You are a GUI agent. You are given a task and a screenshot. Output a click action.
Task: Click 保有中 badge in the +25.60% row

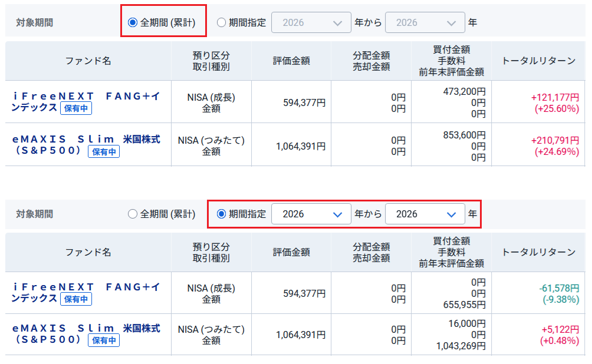coord(76,108)
